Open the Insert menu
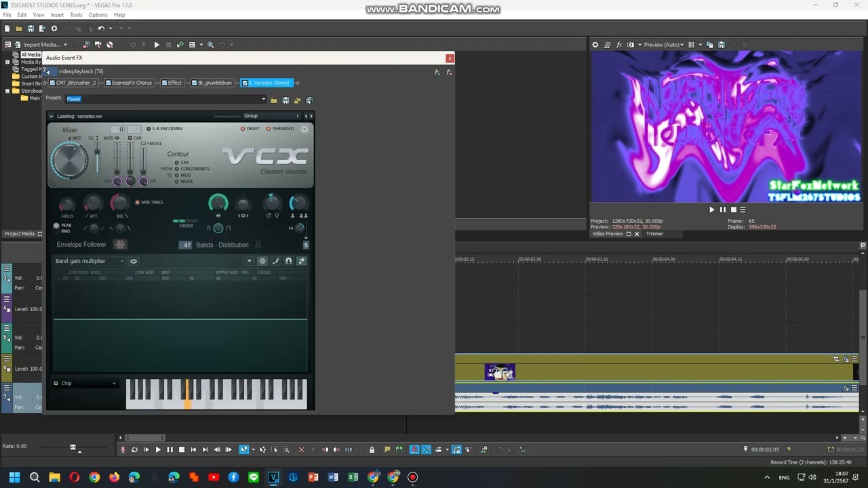Image resolution: width=868 pixels, height=488 pixels. 57,15
